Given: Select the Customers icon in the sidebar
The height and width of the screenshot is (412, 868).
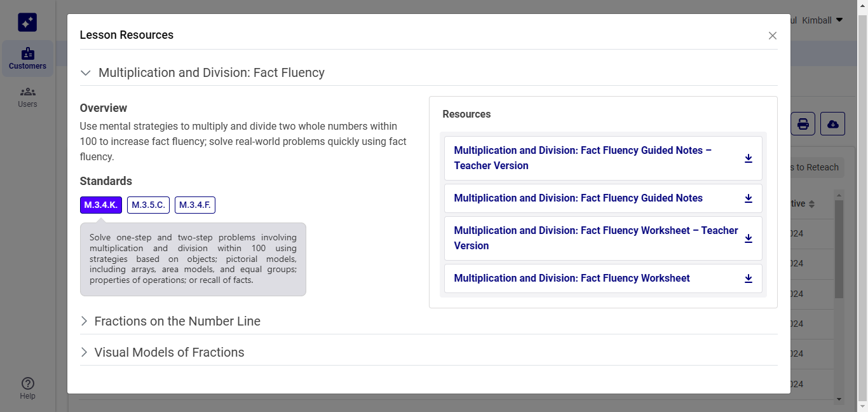Looking at the screenshot, I should tap(27, 58).
